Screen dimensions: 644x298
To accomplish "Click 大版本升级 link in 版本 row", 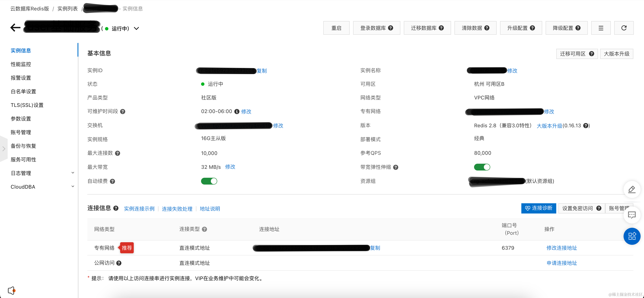I will 549,126.
